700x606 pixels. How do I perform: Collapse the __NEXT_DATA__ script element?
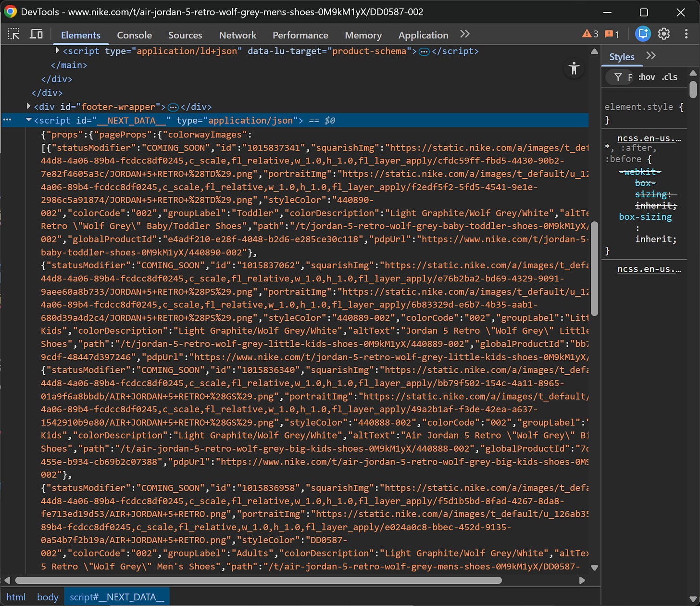(29, 120)
